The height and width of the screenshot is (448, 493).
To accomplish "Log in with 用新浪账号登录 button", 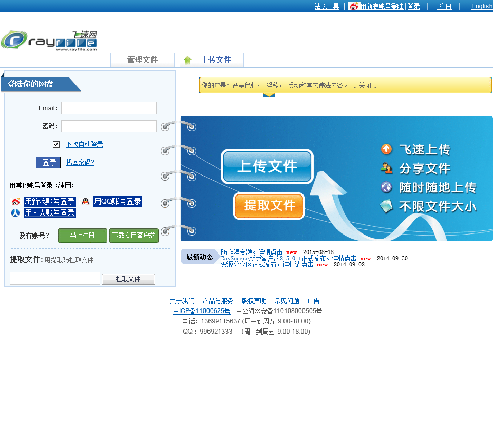I will (50, 201).
